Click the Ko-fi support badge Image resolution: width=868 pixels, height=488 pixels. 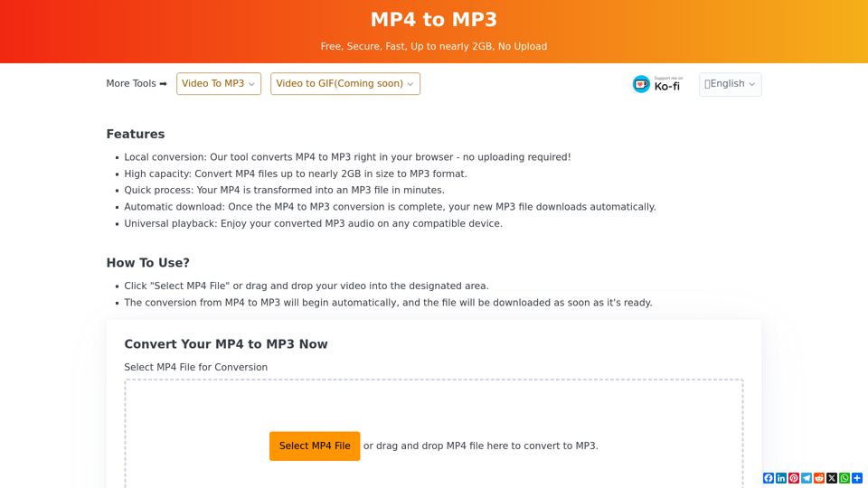657,84
